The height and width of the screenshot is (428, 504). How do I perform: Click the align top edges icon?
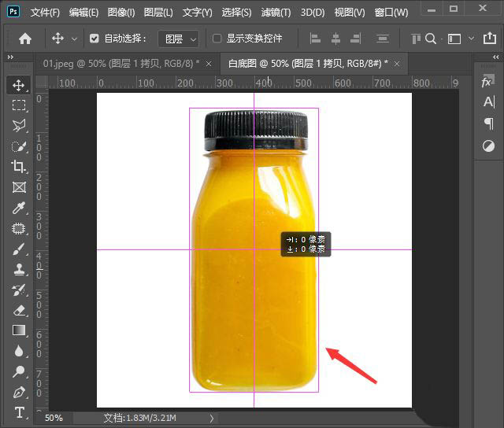[416, 39]
